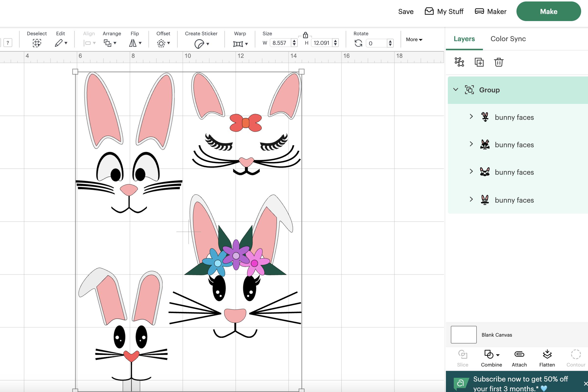Click the Arrange icon
The width and height of the screenshot is (588, 392).
tap(108, 43)
